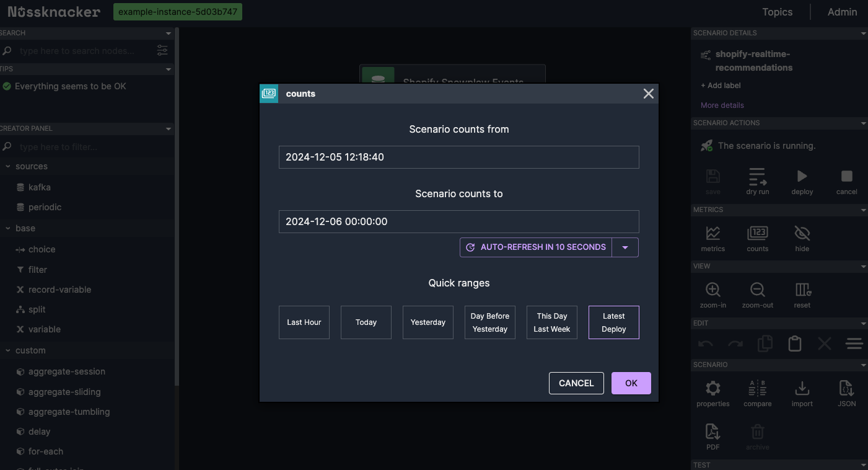Open the properties gear icon
This screenshot has width=868, height=470.
(x=713, y=388)
